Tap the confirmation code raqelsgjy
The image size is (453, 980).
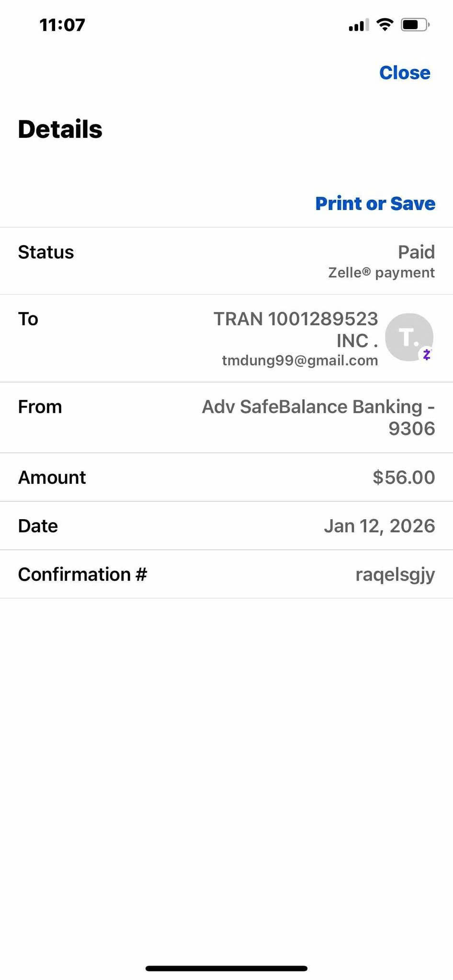(395, 574)
